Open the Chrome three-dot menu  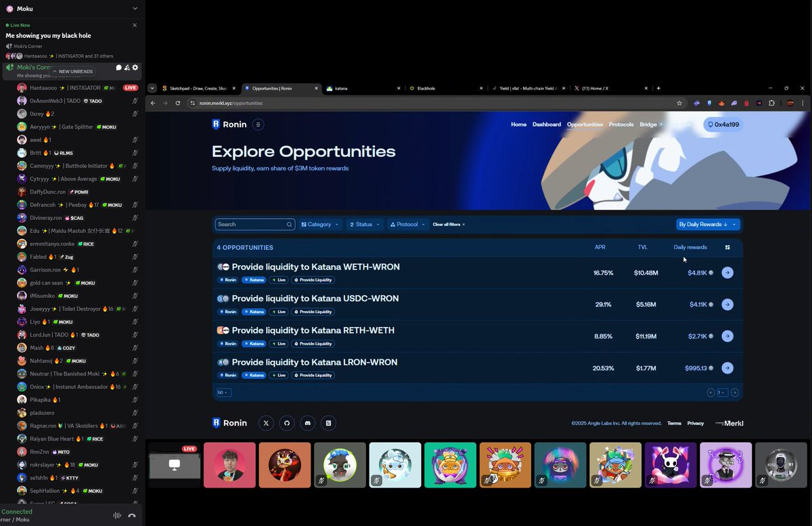(803, 103)
